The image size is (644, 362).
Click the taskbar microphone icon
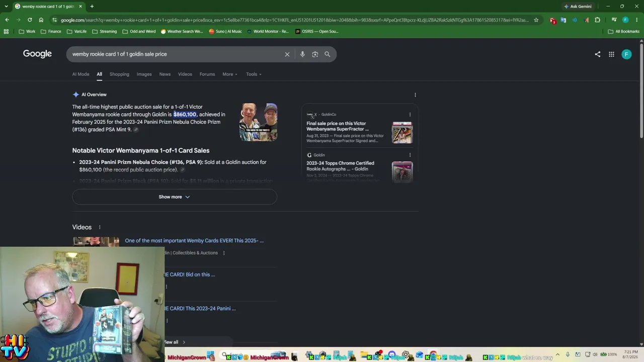coord(568,355)
